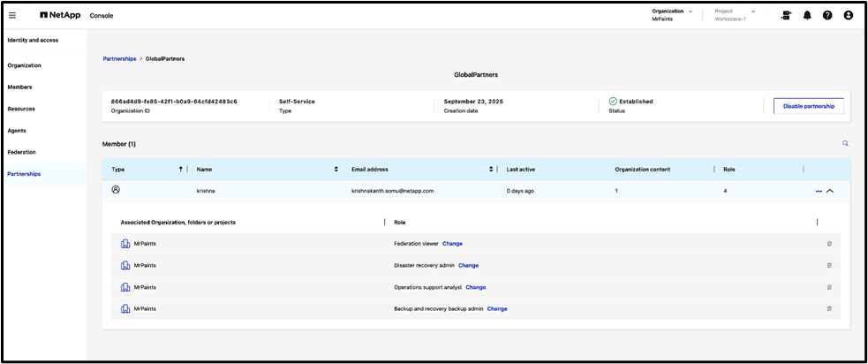868x364 pixels.
Task: Click the organization icon in Operations support row
Action: [125, 287]
